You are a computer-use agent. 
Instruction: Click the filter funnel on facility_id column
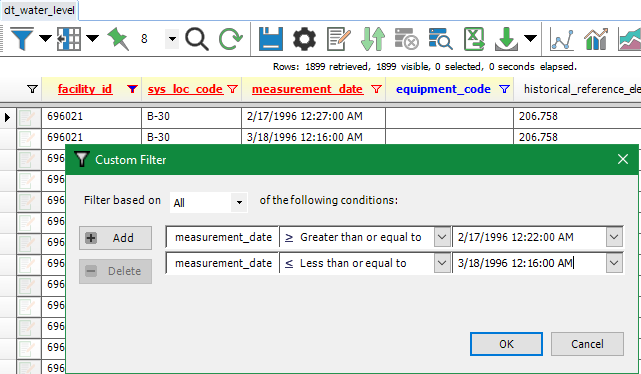tap(132, 89)
